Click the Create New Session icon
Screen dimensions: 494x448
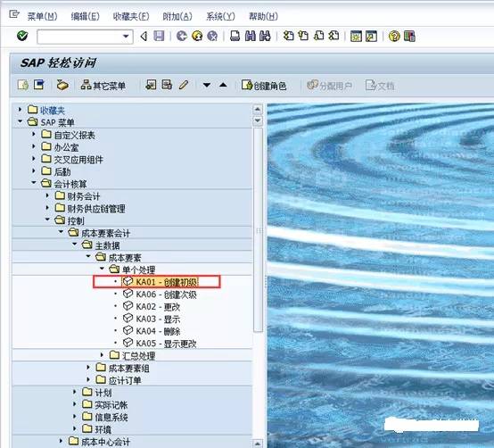tap(356, 37)
